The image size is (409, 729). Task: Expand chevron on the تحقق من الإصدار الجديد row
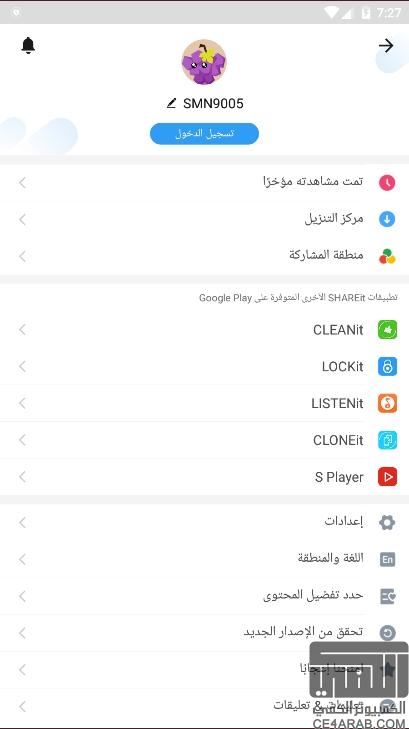(22, 633)
